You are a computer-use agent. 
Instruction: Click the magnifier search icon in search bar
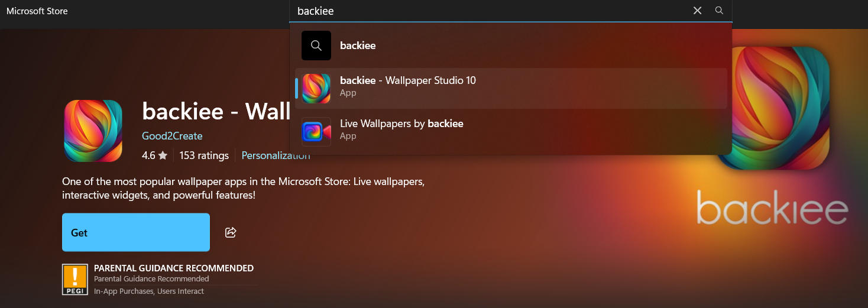pos(719,11)
